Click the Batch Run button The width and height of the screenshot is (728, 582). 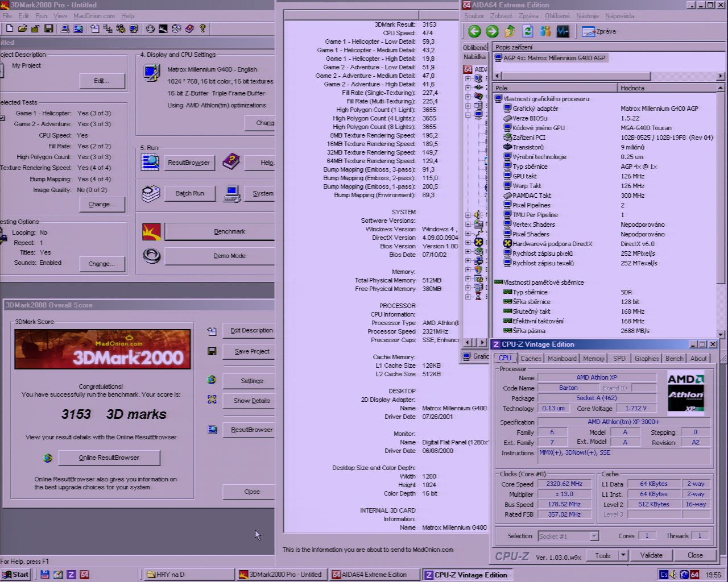point(189,193)
